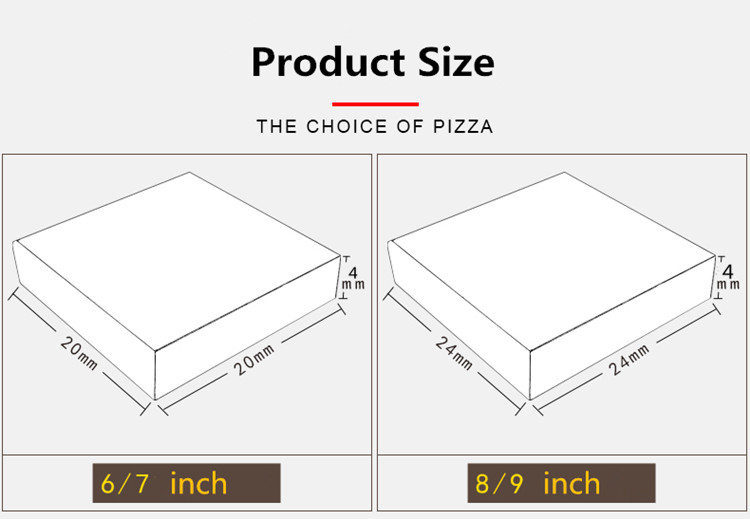This screenshot has width=750, height=519.
Task: Click the 20mm label along the front-right edge
Action: (254, 360)
